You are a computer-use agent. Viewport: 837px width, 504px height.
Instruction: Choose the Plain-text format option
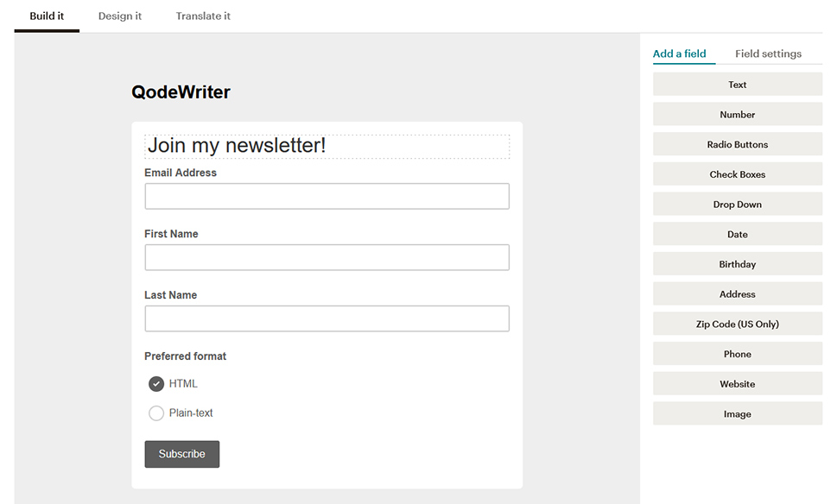pos(156,413)
